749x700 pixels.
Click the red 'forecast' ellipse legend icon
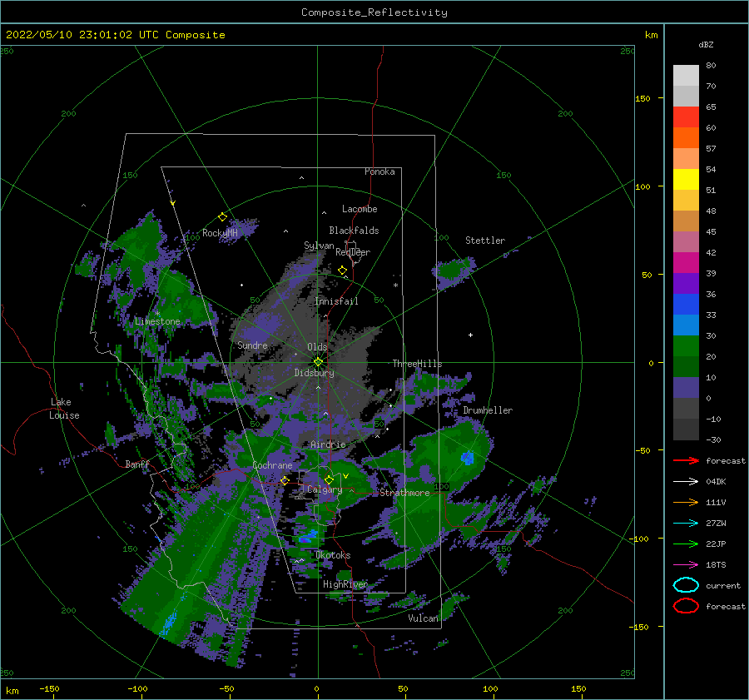686,606
